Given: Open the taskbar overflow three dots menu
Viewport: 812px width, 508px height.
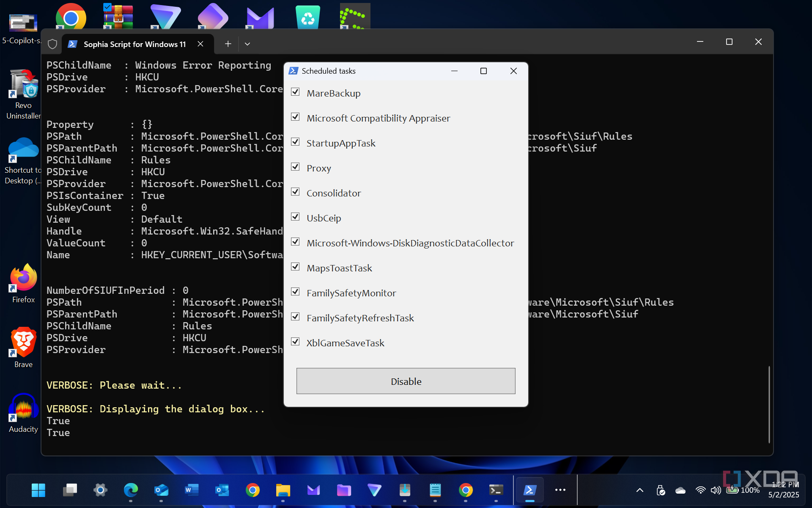Looking at the screenshot, I should (560, 490).
